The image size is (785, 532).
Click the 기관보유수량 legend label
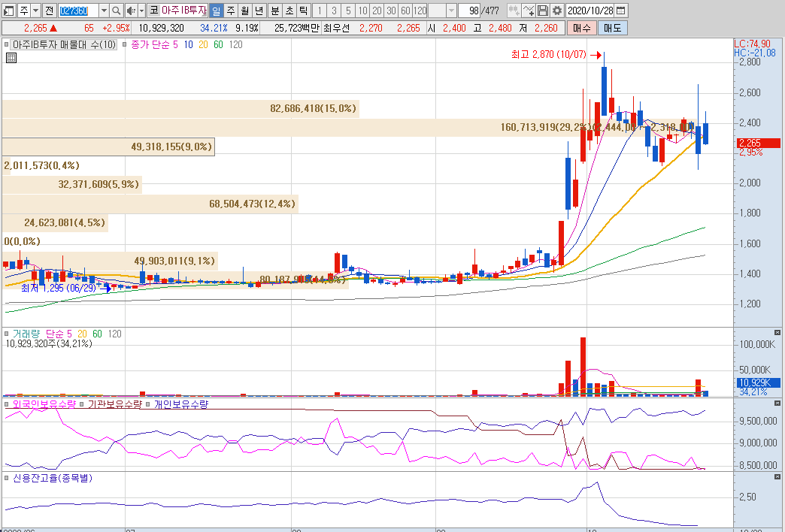(114, 404)
